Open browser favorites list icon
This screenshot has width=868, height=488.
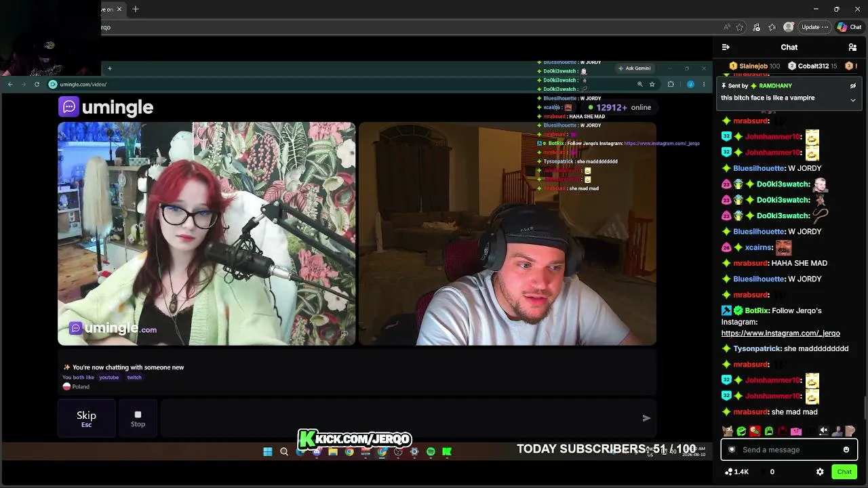[772, 27]
